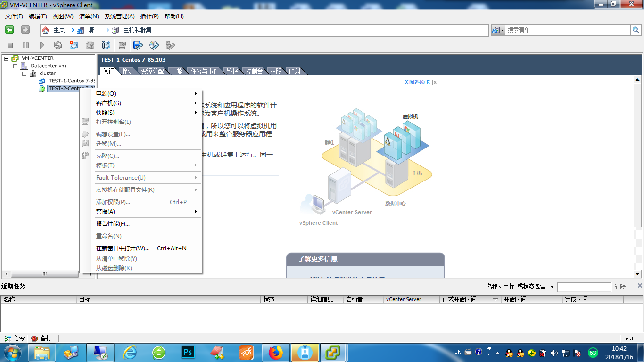
Task: Switch to the 控制台 tab
Action: point(255,71)
